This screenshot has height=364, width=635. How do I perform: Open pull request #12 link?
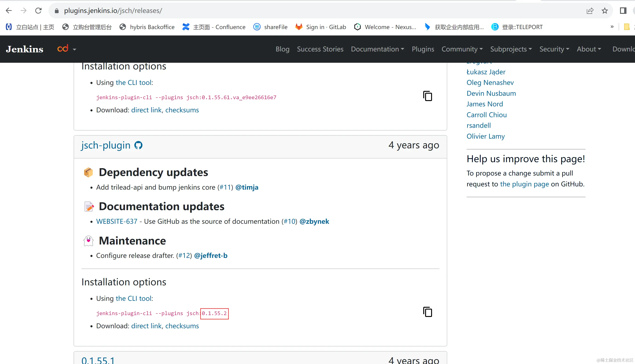click(x=184, y=256)
